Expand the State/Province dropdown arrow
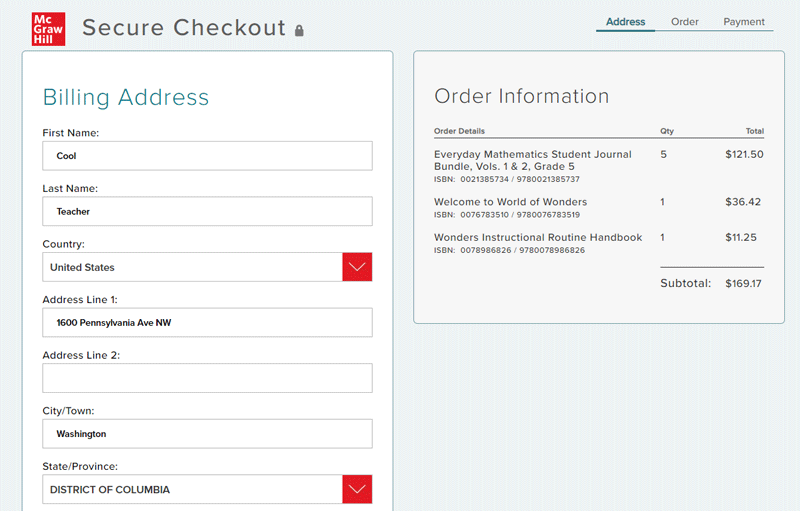The height and width of the screenshot is (511, 800). tap(357, 489)
